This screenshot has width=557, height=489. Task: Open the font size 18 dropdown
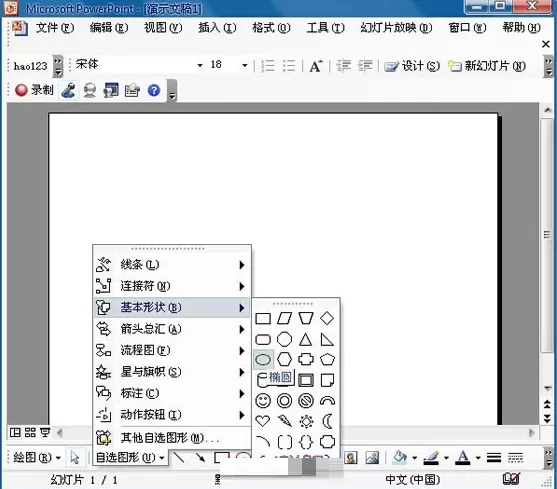coord(245,65)
